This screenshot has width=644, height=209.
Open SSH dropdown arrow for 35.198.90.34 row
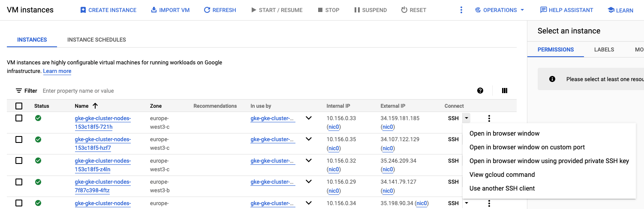pyautogui.click(x=466, y=203)
